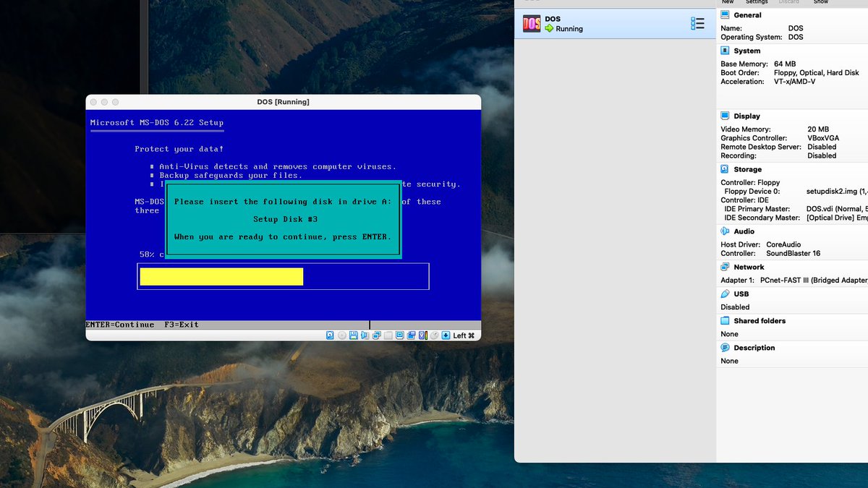Open the floppy drive status icon
868x488 pixels.
coord(354,335)
